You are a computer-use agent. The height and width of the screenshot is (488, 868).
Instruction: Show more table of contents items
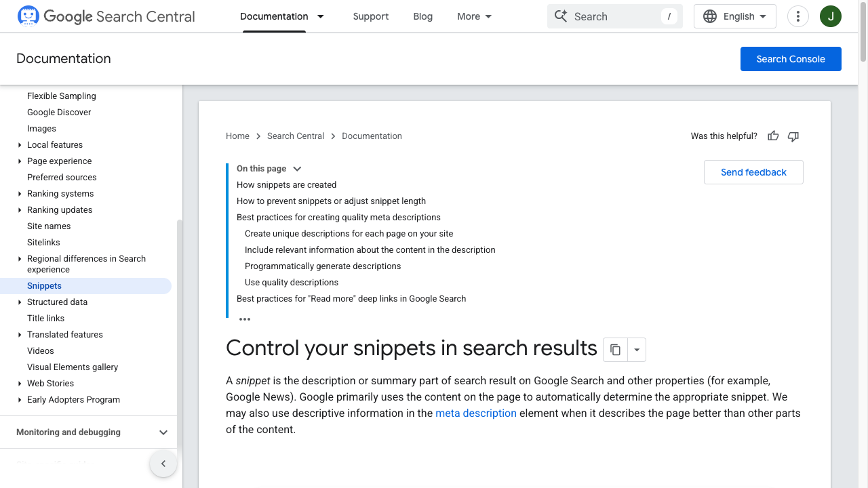click(245, 319)
